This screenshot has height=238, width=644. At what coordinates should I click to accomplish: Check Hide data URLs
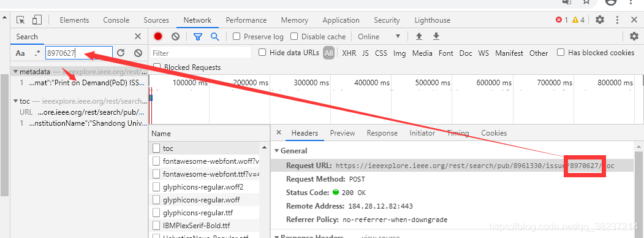click(262, 52)
